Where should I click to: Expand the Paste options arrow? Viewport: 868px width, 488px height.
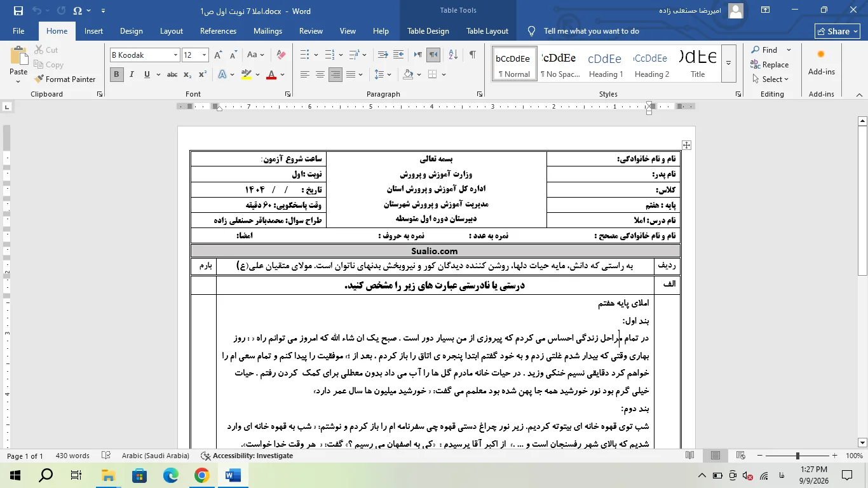(18, 81)
